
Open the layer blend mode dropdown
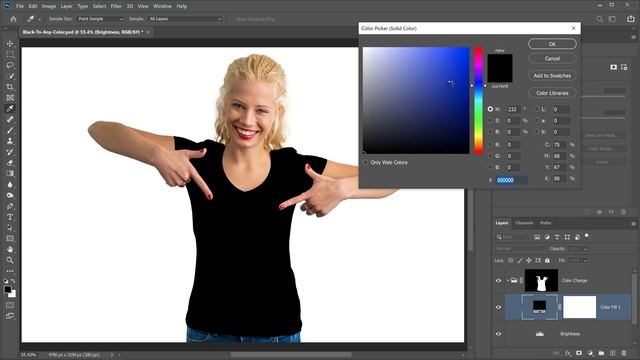click(x=520, y=249)
